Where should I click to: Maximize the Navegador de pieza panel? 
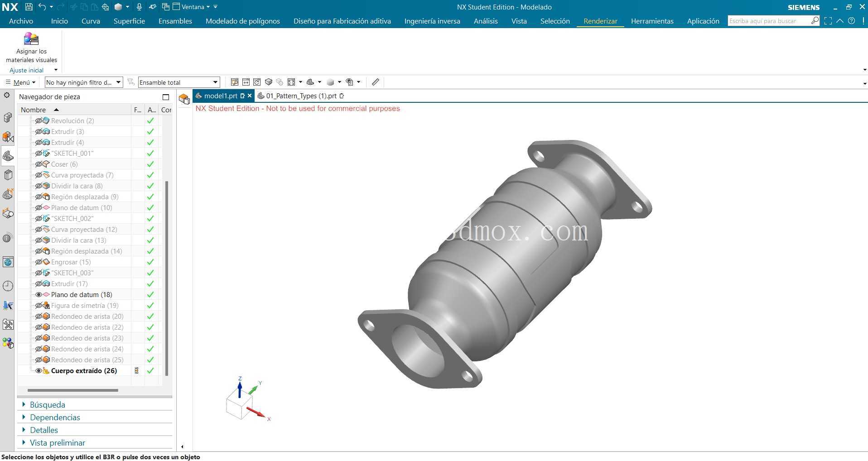click(166, 97)
